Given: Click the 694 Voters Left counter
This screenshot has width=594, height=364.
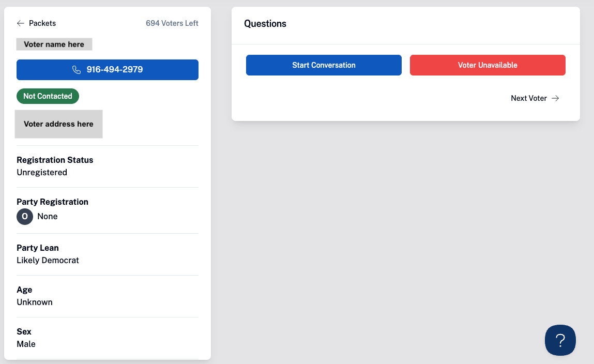Looking at the screenshot, I should coord(172,23).
